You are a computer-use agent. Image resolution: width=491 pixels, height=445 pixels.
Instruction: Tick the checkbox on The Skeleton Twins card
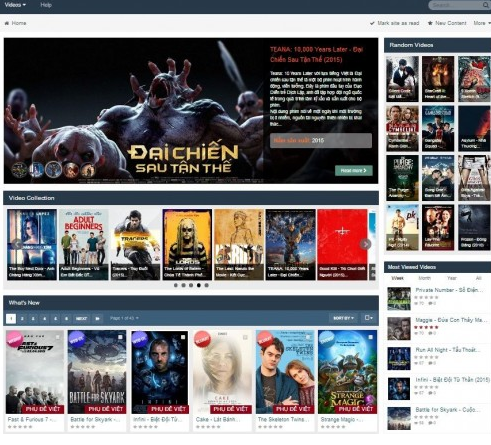click(308, 337)
